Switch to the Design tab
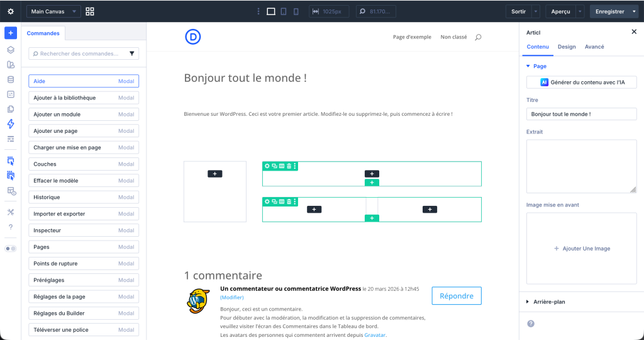This screenshot has width=644, height=340. (566, 47)
